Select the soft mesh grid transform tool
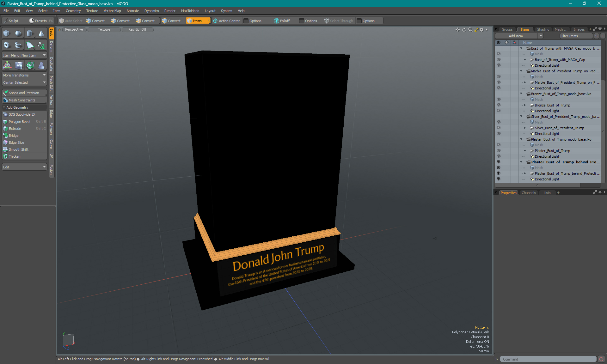 tap(19, 65)
